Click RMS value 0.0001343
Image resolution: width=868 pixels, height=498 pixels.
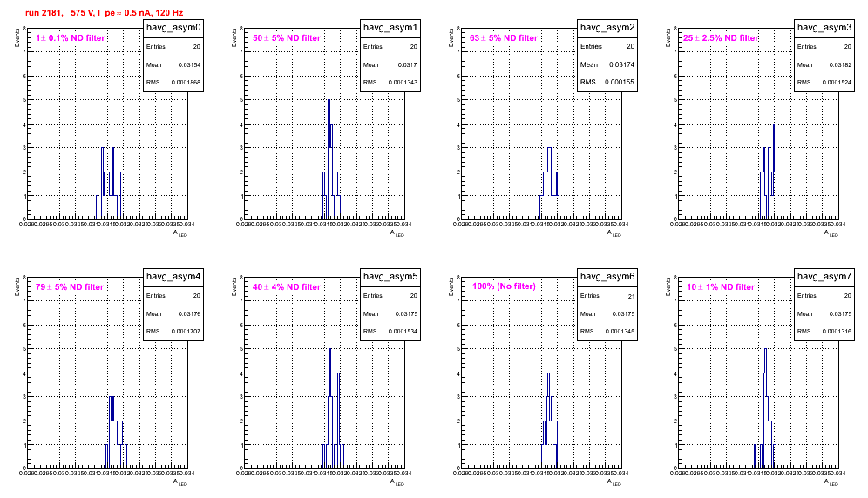click(403, 83)
